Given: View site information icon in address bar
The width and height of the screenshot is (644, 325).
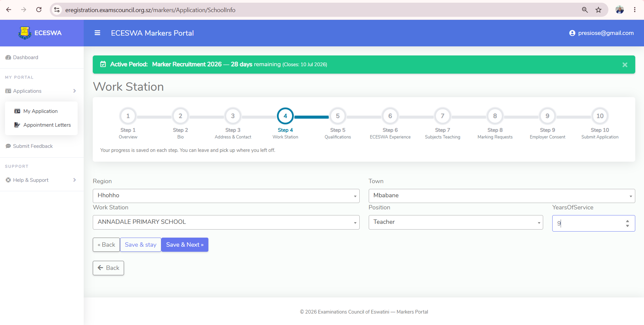Looking at the screenshot, I should (57, 10).
